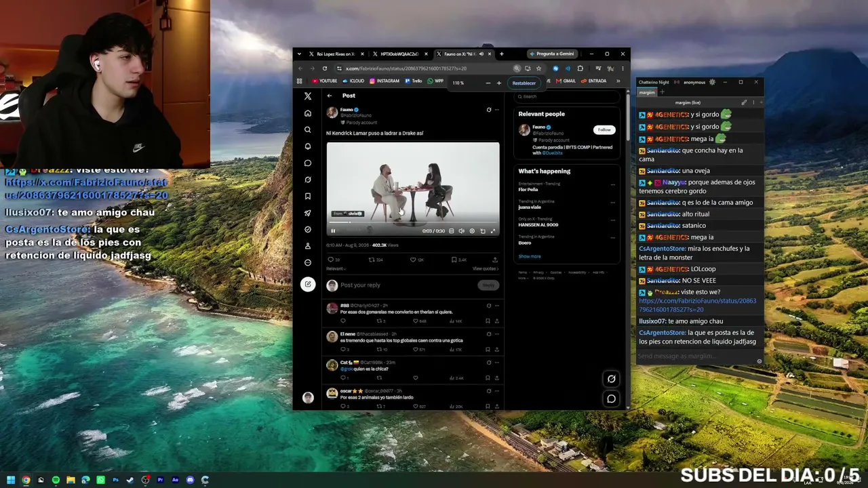Open the rocket icon in X sidebar
Viewport: 868px width, 488px height.
(308, 213)
